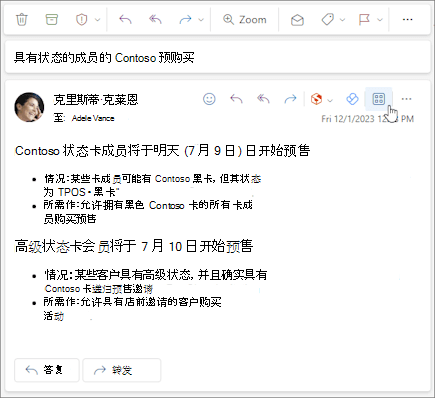This screenshot has width=435, height=398.
Task: Mark message read/unread envelope icon
Action: [297, 20]
